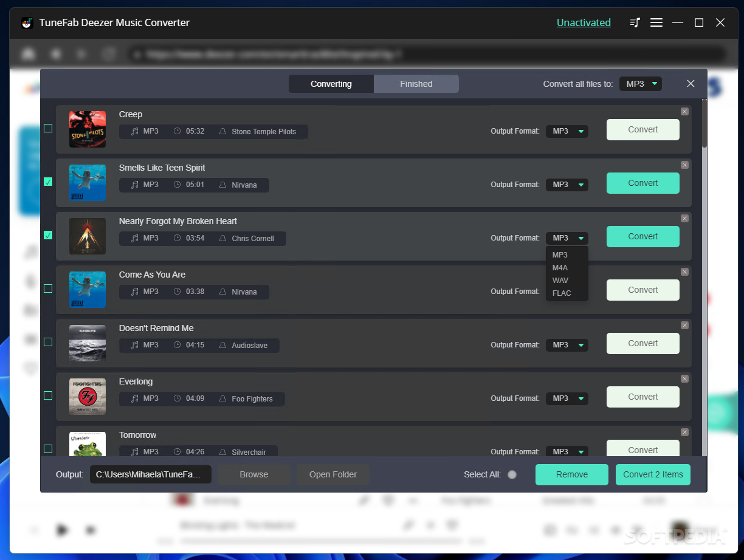Open the hamburger menu in title bar
This screenshot has width=744, height=560.
tap(656, 22)
